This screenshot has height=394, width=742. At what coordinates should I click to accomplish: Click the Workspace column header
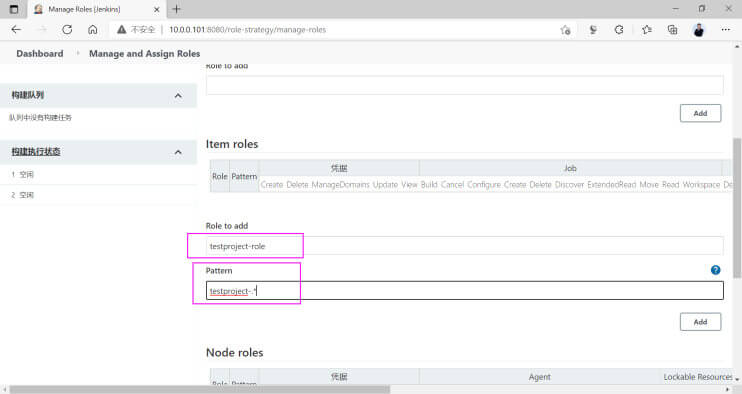tap(701, 184)
